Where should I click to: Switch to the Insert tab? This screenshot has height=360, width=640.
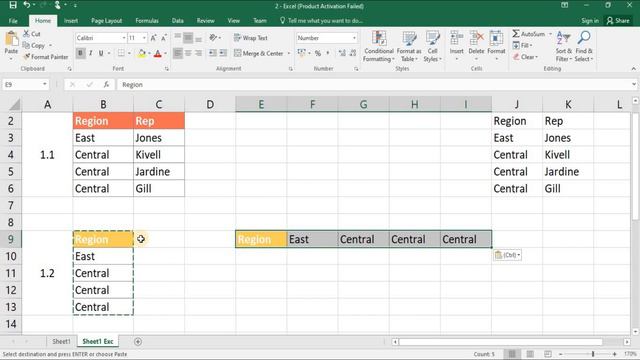click(x=71, y=21)
